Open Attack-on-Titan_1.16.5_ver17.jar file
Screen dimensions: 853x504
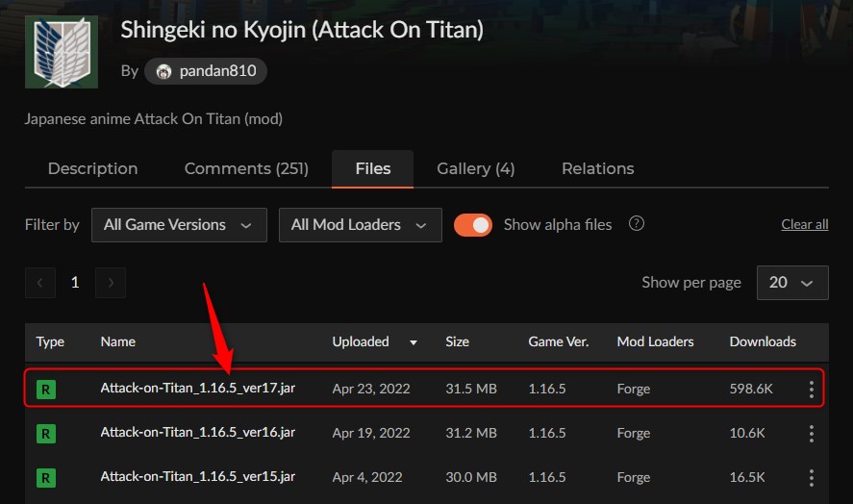tap(198, 388)
